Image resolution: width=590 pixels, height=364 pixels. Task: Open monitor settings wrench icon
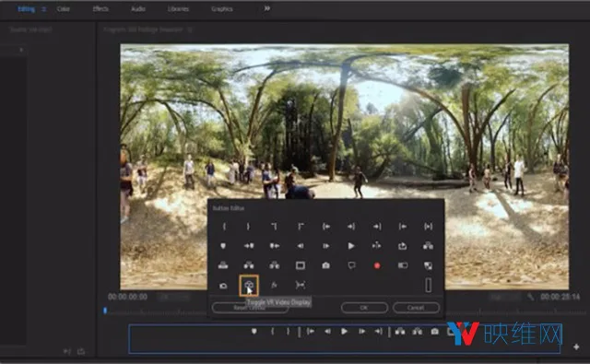coord(531,297)
